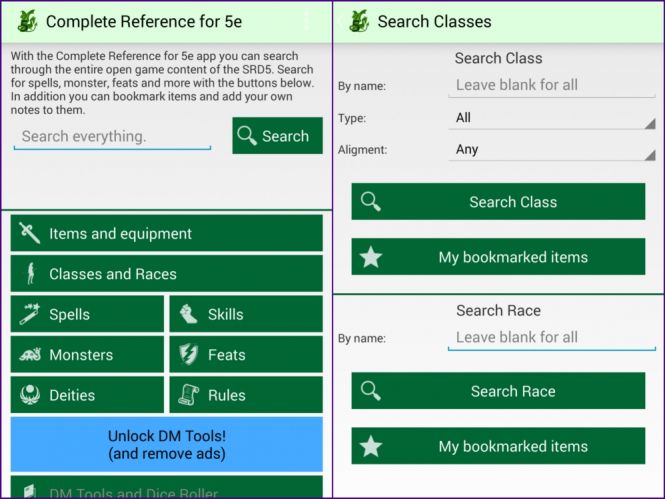Tap the Search Race button
This screenshot has height=499, width=665.
click(498, 390)
